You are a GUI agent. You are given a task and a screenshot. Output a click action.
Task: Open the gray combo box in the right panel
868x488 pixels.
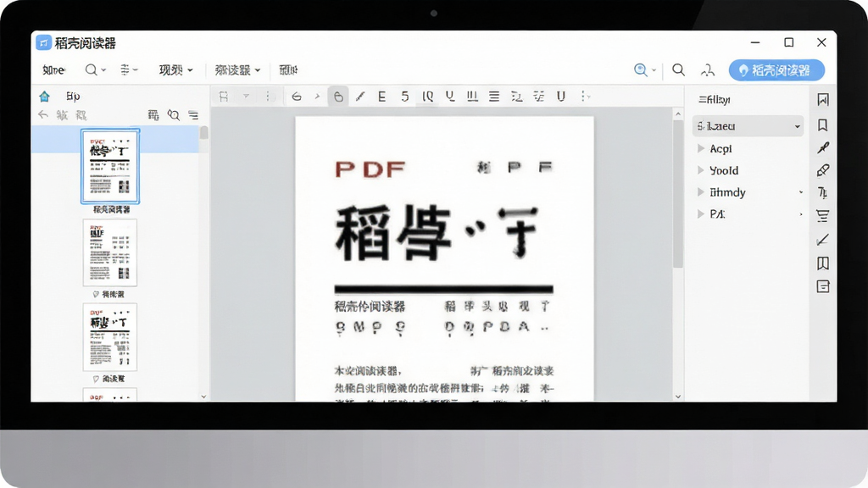(748, 126)
